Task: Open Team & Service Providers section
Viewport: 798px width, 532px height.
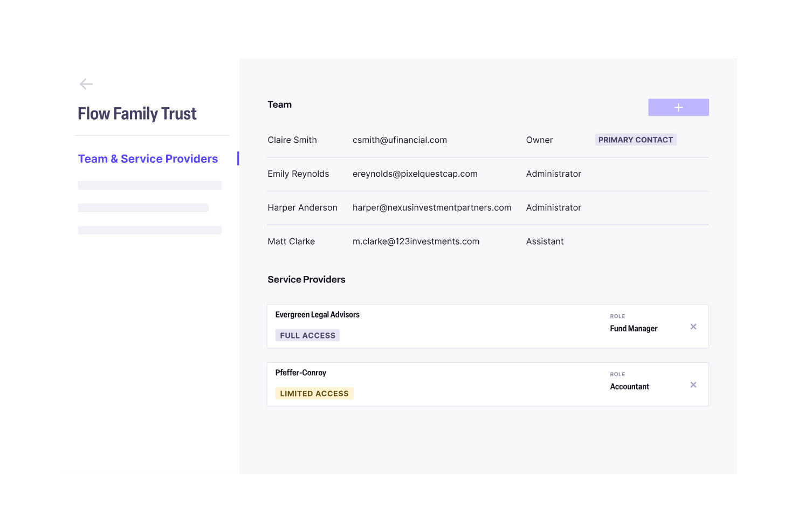Action: tap(148, 158)
